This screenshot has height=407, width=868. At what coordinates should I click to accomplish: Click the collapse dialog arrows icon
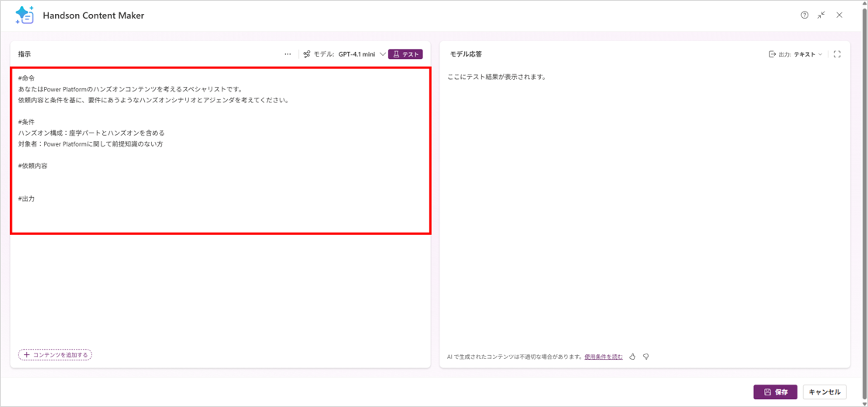pos(821,16)
